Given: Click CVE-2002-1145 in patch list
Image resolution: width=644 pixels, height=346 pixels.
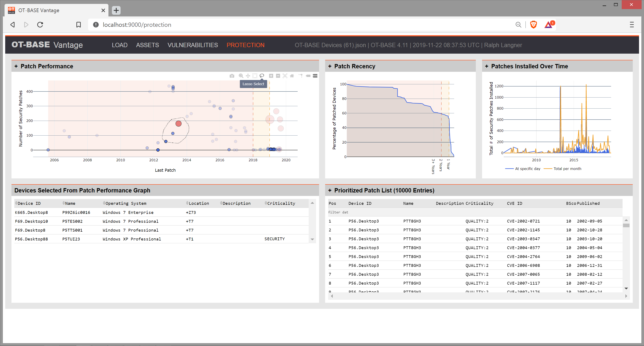Looking at the screenshot, I should pyautogui.click(x=523, y=230).
